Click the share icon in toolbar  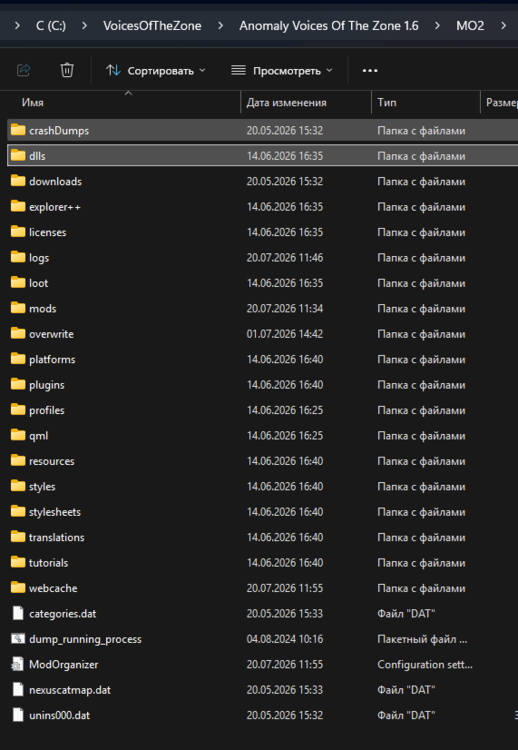click(x=23, y=70)
